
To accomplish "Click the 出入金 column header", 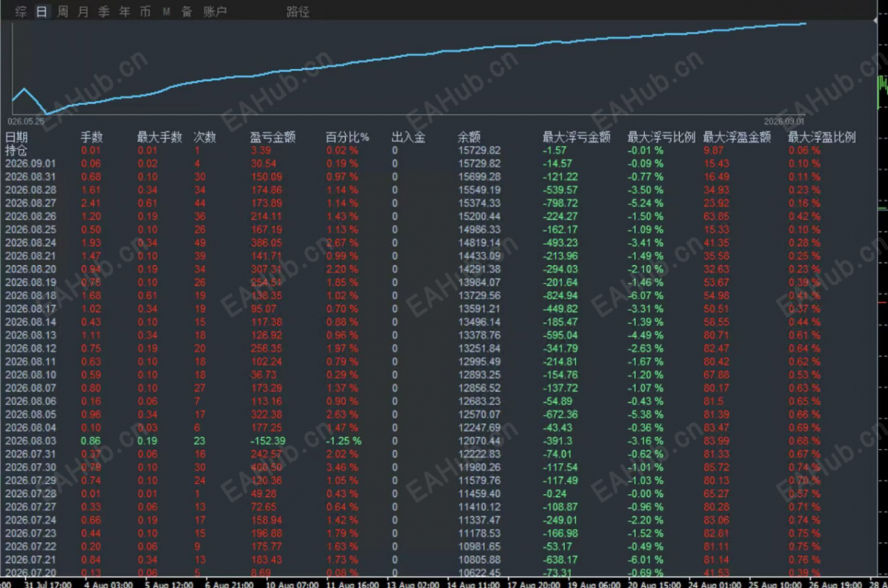I will (408, 137).
